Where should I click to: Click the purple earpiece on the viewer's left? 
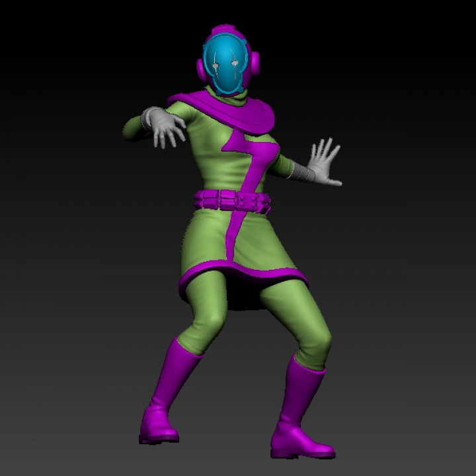coord(200,68)
